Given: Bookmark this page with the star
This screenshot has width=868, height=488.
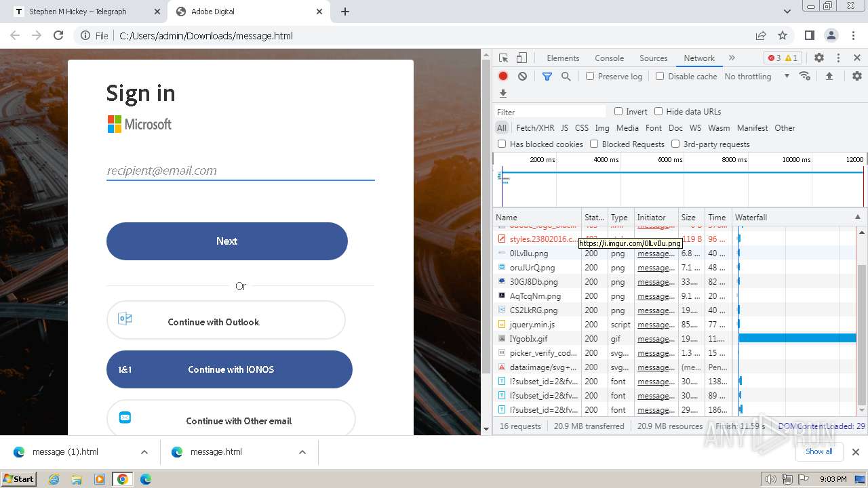Looking at the screenshot, I should coord(783,35).
